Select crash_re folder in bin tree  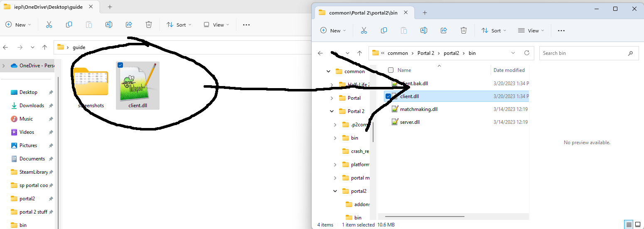point(355,151)
